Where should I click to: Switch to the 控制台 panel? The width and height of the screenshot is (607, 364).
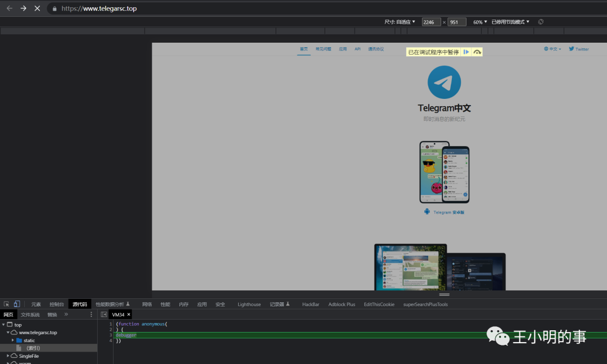click(57, 304)
